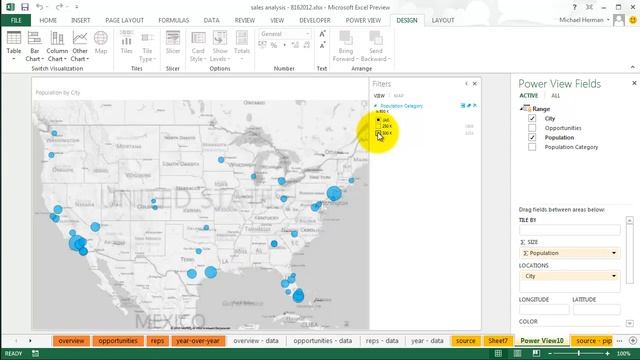Collapse the Range table in fields list
The height and width of the screenshot is (360, 640).
click(521, 109)
